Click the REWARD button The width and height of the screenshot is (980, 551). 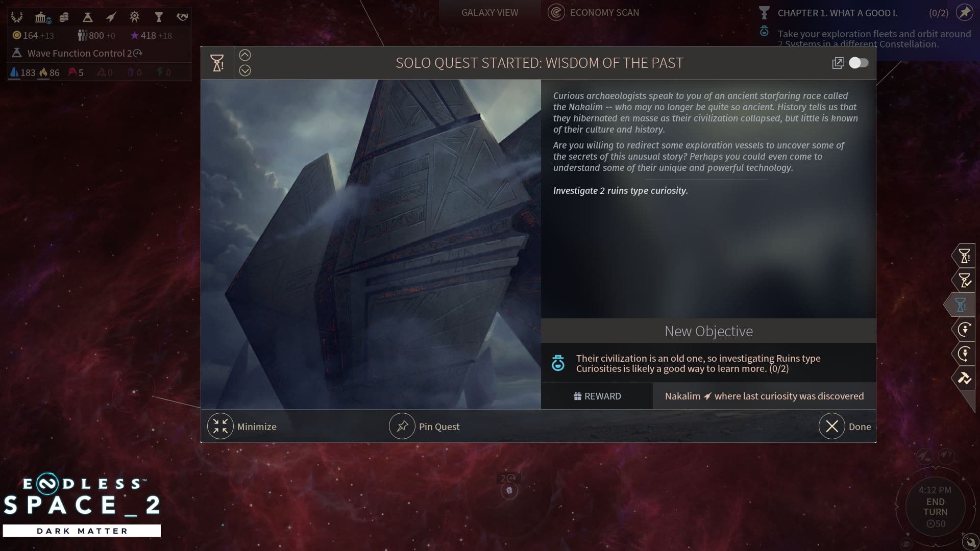[x=597, y=395]
